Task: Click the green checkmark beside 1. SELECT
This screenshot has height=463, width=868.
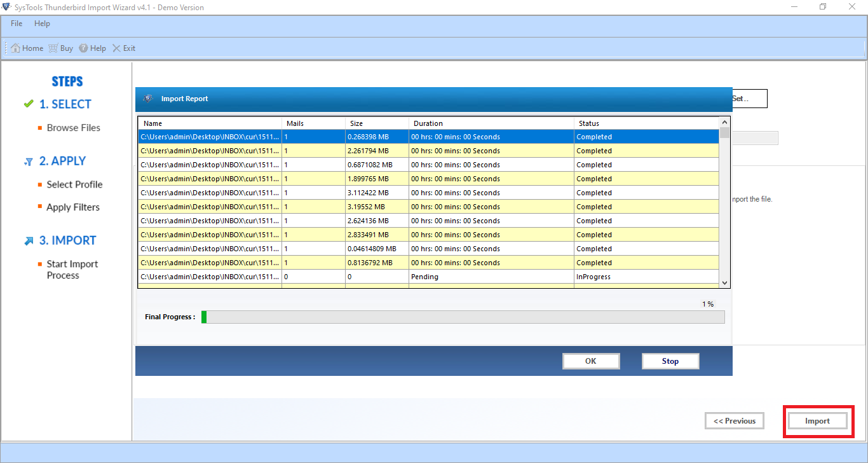Action: pyautogui.click(x=29, y=104)
